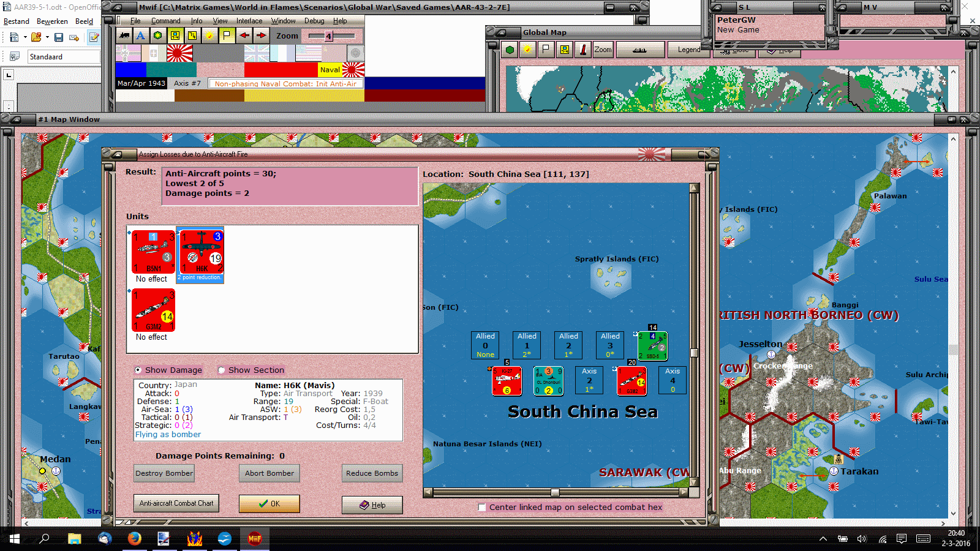Viewport: 980px width, 551px height.
Task: Click the highlighted yellow unit counter toolbar icon
Action: coord(175,36)
